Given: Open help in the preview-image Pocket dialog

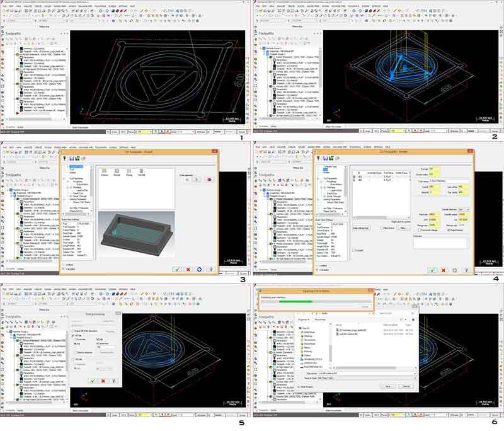Looking at the screenshot, I should [x=211, y=269].
